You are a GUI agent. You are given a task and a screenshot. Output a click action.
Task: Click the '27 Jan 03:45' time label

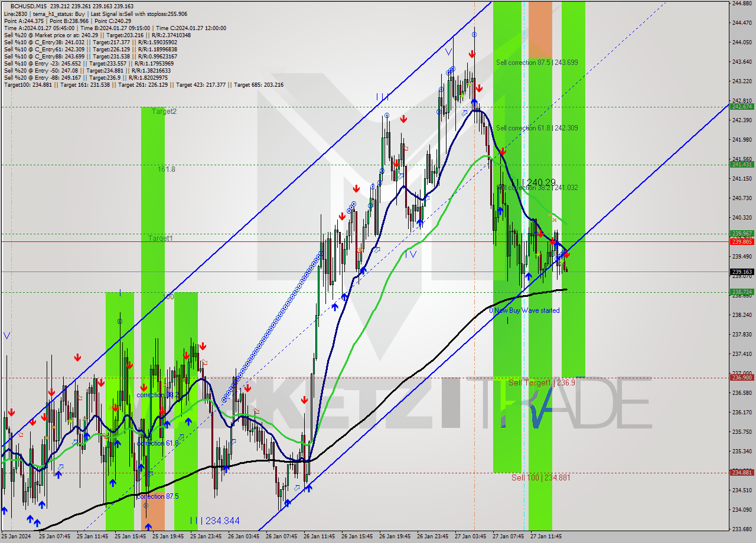coord(470,537)
